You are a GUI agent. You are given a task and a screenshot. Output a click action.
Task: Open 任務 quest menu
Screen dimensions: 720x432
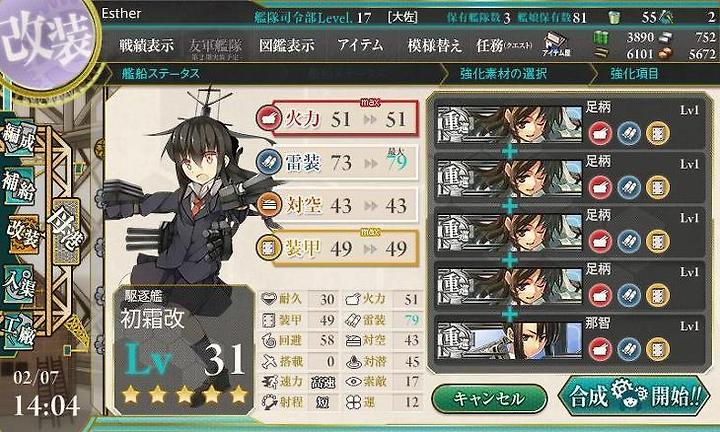coord(504,45)
